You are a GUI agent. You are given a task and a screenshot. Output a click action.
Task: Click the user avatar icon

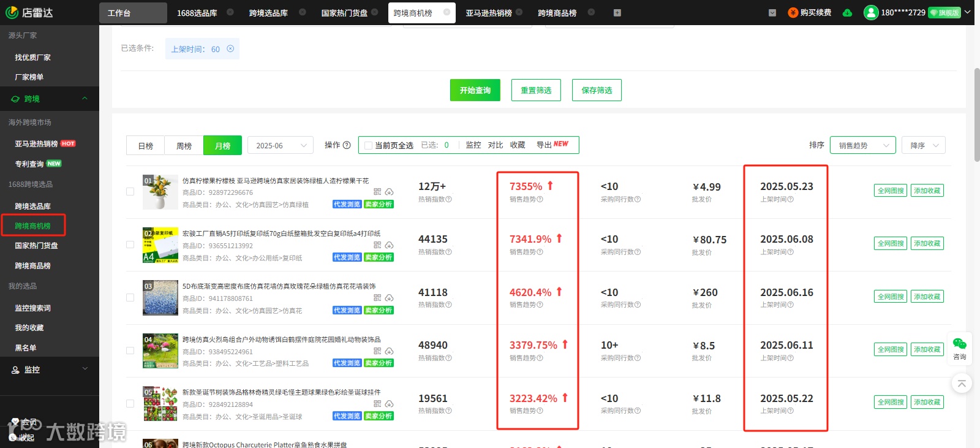871,12
